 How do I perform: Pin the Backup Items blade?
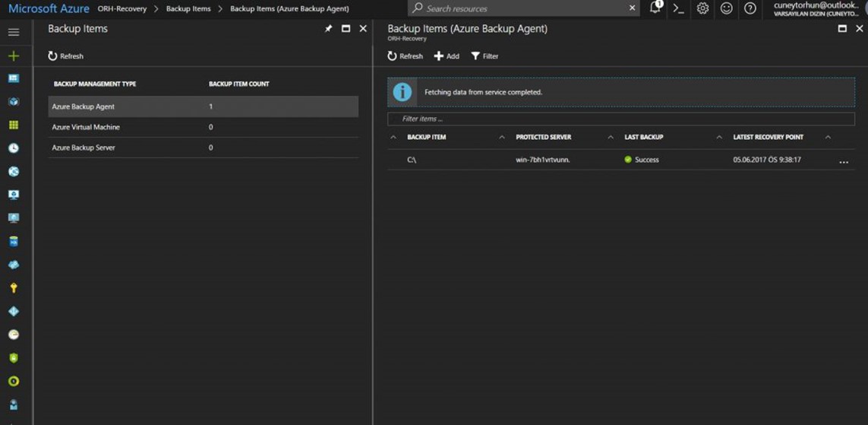[328, 29]
